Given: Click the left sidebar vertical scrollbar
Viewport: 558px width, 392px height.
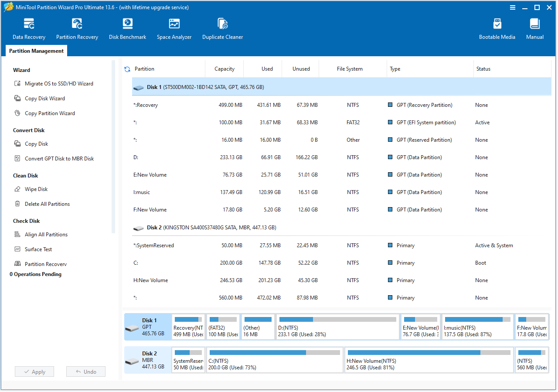Looking at the screenshot, I should point(113,147).
